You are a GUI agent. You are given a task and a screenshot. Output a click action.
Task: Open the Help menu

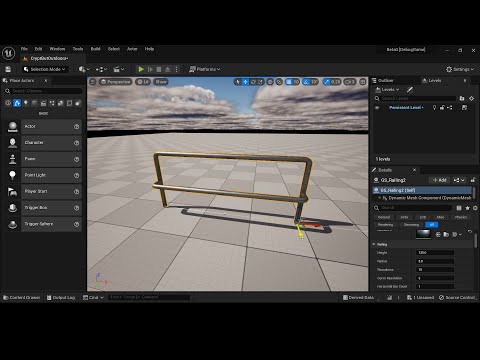(149, 49)
